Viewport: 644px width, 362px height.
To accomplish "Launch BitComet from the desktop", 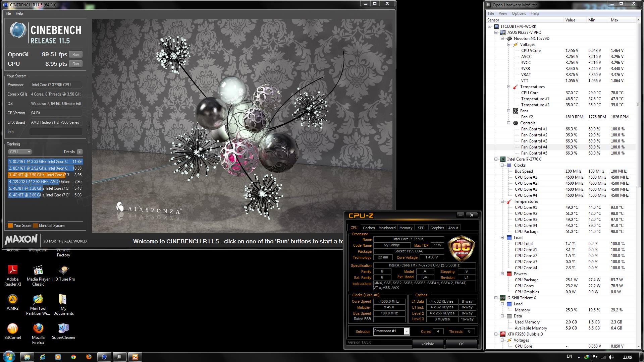I will pos(12,328).
